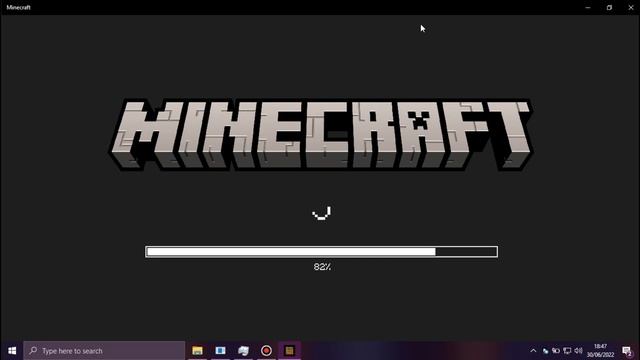Viewport: 640px width, 360px height.
Task: Click the Minecraft title bar text
Action: coord(18,7)
